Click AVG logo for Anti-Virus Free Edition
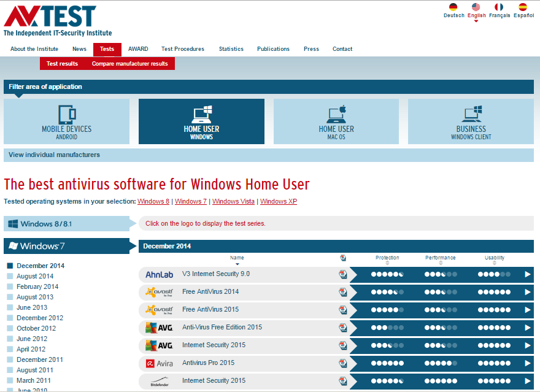This screenshot has height=392, width=540. [159, 328]
